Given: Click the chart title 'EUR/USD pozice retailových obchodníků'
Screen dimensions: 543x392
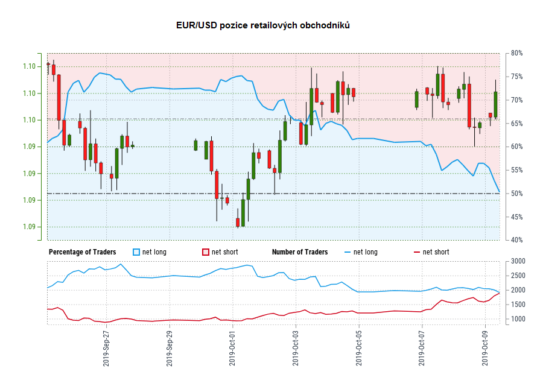Looking at the screenshot, I should coord(263,25).
